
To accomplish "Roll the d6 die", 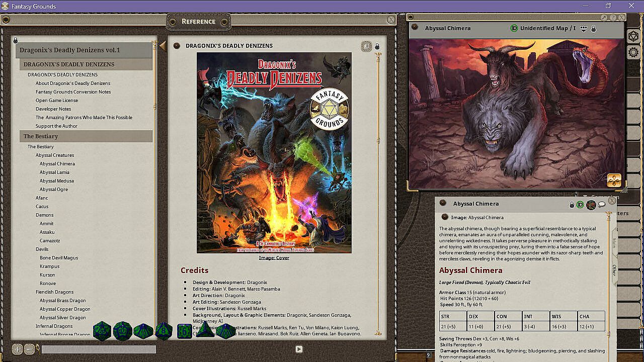I will pyautogui.click(x=185, y=331).
